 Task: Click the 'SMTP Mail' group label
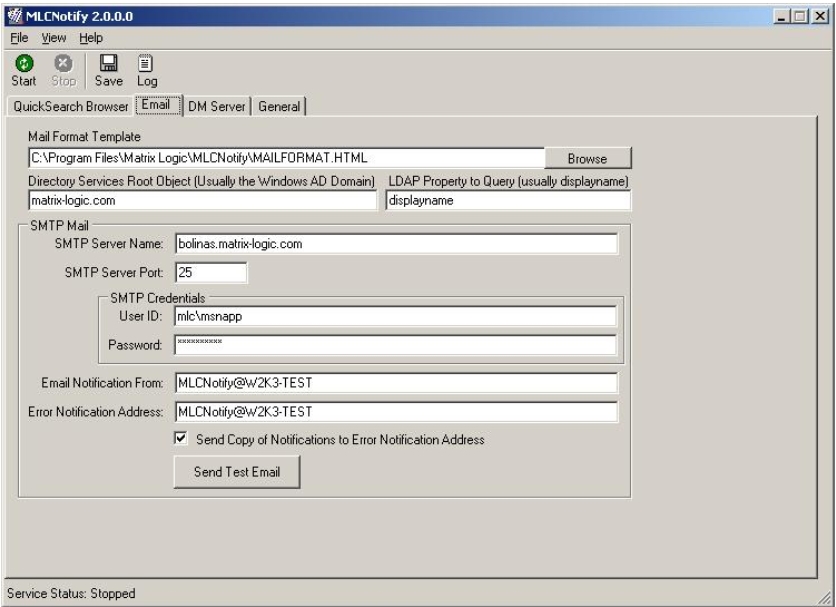(59, 226)
